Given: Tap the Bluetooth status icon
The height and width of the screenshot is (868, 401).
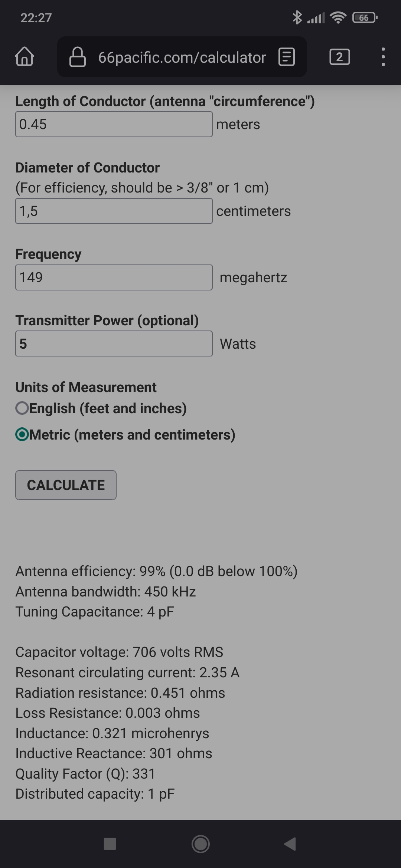Looking at the screenshot, I should click(297, 17).
